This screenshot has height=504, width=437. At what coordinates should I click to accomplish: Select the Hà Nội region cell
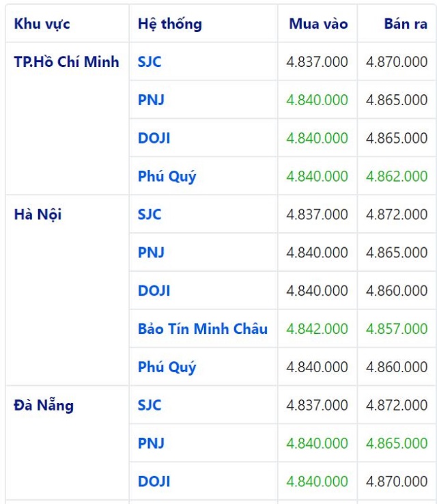[38, 214]
